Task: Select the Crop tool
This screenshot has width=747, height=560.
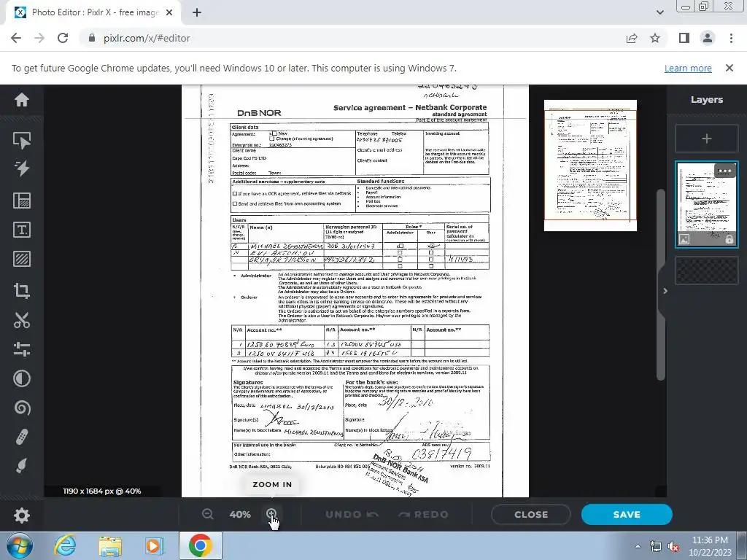Action: (x=22, y=290)
